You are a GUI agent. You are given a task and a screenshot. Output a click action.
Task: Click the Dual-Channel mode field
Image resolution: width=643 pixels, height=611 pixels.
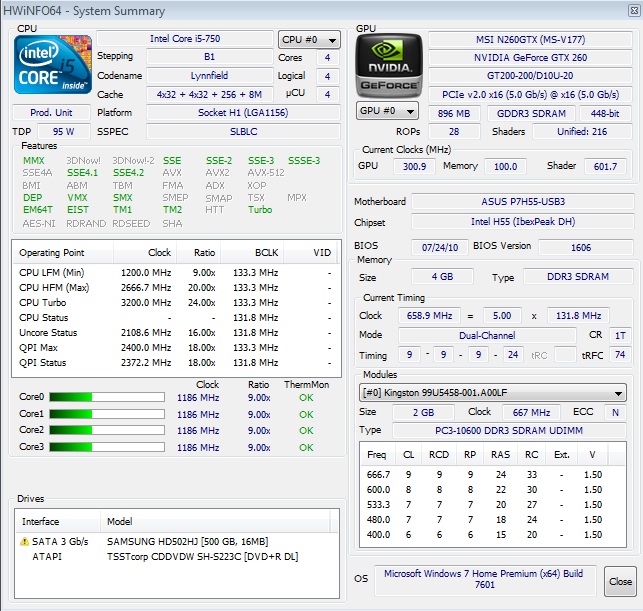click(487, 335)
